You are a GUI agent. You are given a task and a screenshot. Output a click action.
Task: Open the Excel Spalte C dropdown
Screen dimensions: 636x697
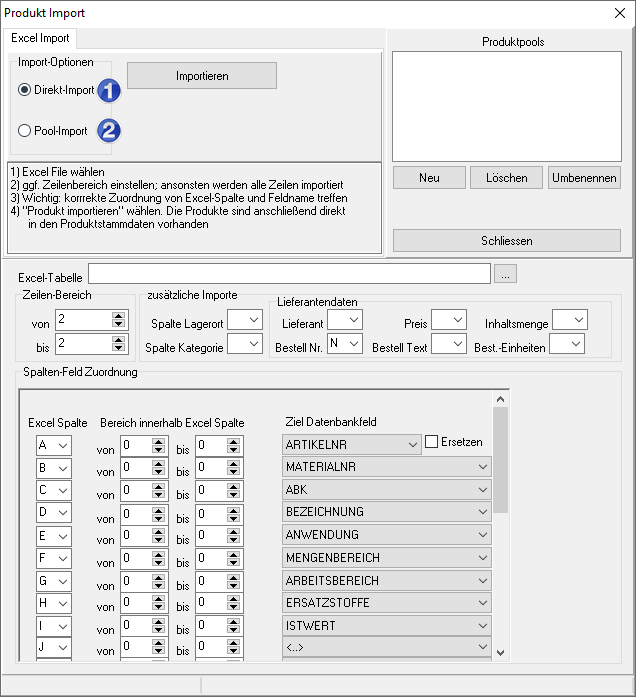click(54, 490)
